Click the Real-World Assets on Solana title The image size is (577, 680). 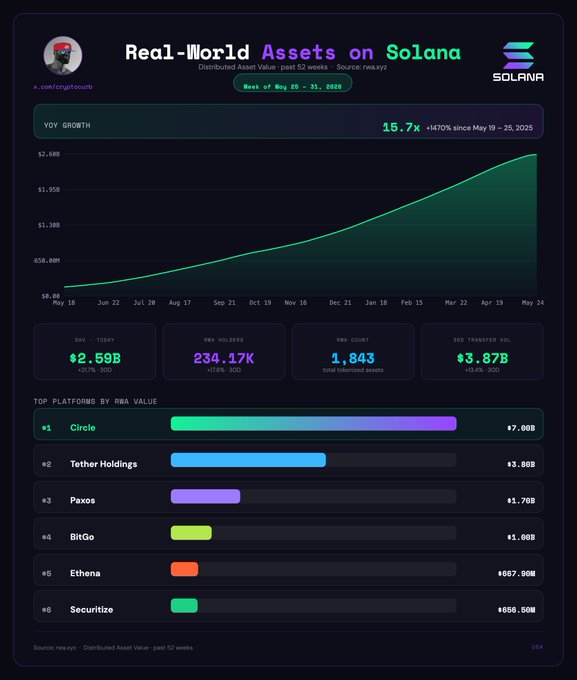293,52
